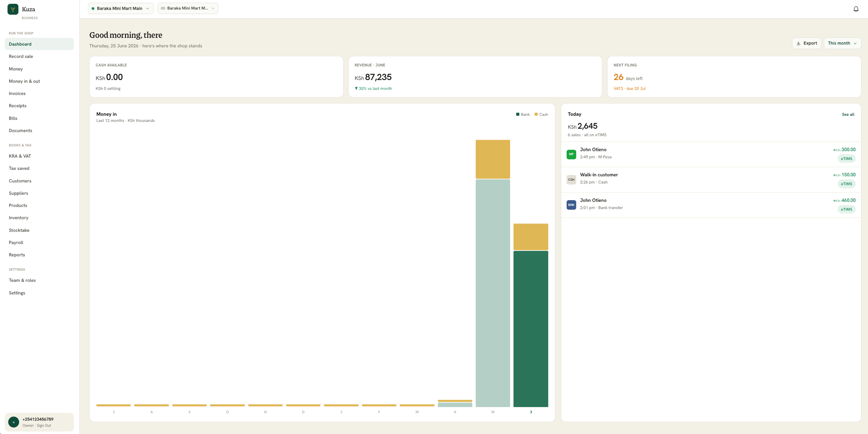This screenshot has height=434, width=868.
Task: Open Suppliers list
Action: click(39, 193)
